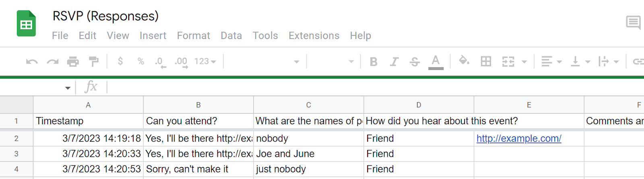The height and width of the screenshot is (179, 644).
Task: Click the borders icon
Action: point(486,62)
